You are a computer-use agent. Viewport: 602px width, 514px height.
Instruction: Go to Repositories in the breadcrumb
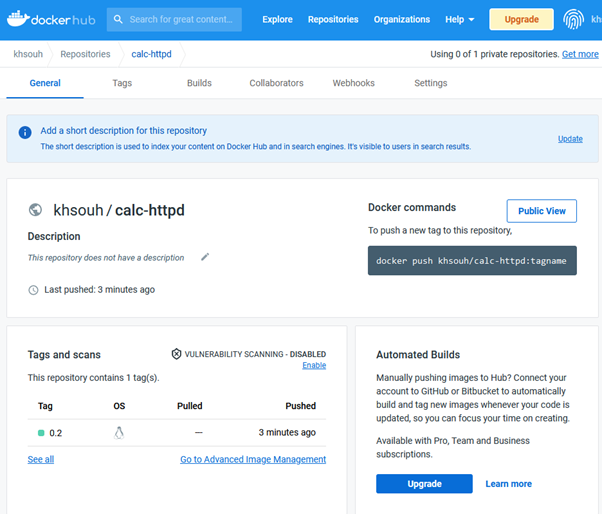(x=85, y=54)
